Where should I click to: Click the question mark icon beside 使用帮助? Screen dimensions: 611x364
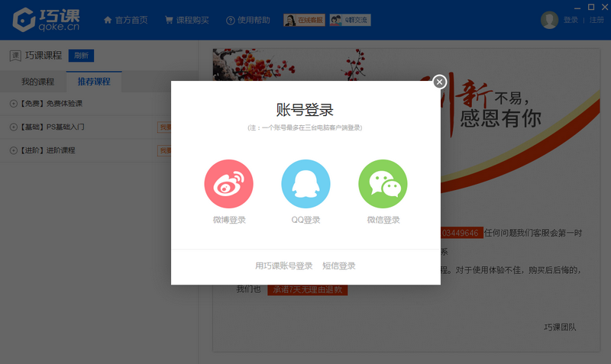click(x=231, y=21)
